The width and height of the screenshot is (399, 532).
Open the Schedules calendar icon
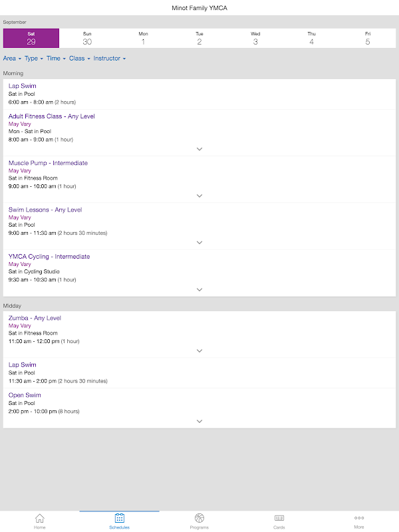[x=120, y=518]
